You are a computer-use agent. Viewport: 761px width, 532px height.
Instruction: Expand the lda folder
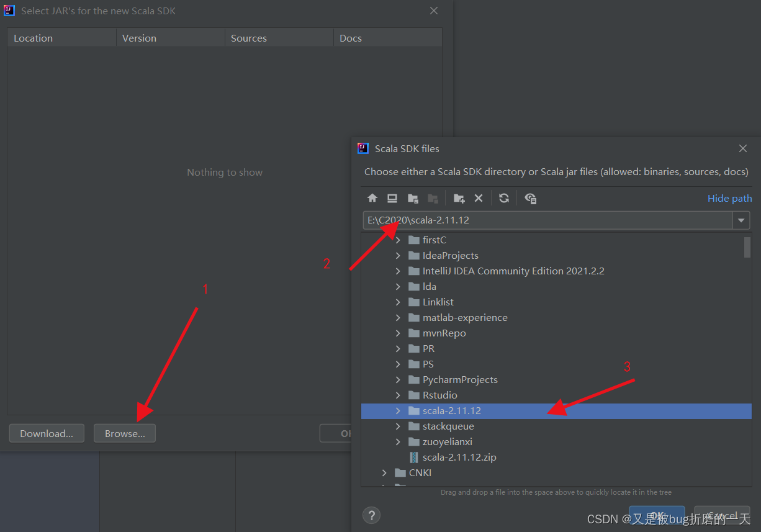pos(398,287)
